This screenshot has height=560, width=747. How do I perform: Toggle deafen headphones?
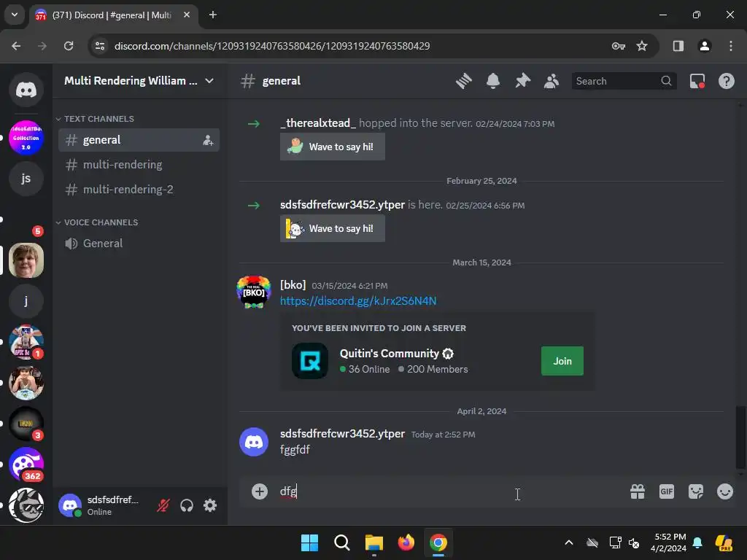pos(187,505)
